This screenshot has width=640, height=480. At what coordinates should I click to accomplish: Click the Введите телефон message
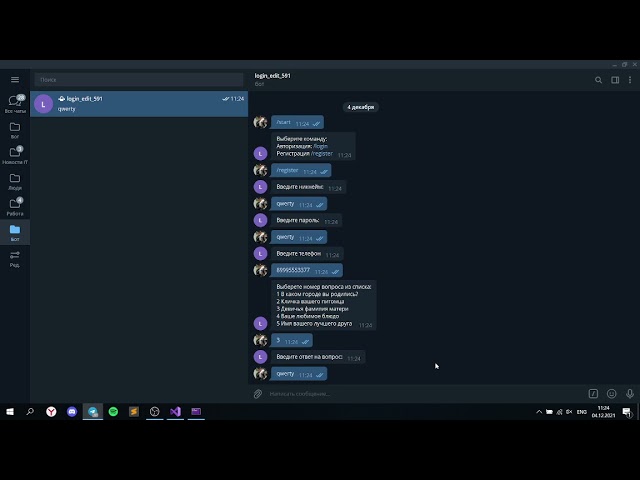(307, 254)
